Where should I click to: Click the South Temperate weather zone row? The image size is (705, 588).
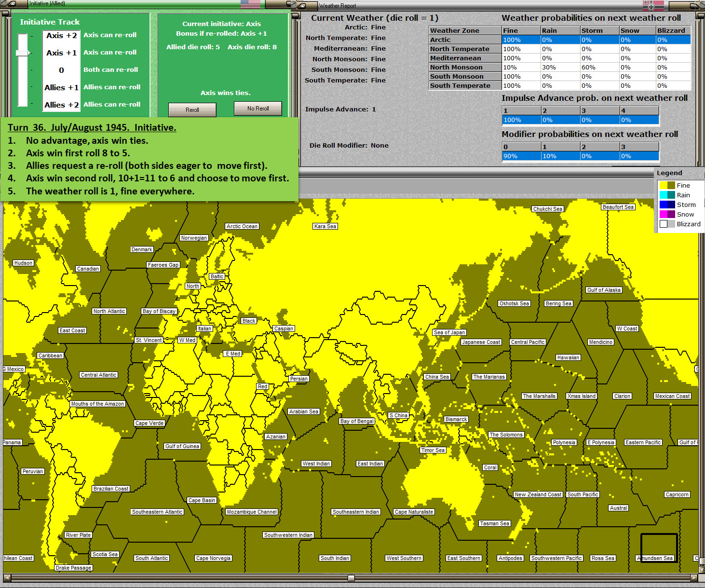560,85
